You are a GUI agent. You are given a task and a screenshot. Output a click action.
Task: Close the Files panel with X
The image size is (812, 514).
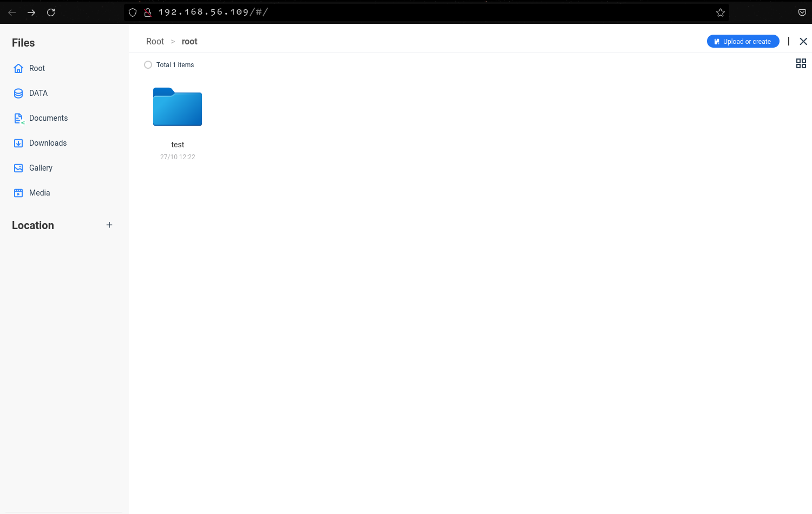[x=803, y=41]
